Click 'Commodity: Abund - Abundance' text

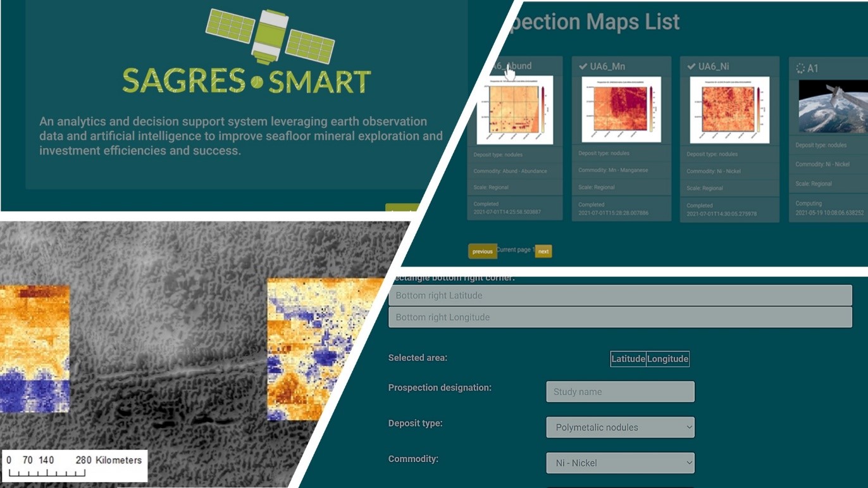click(x=510, y=171)
